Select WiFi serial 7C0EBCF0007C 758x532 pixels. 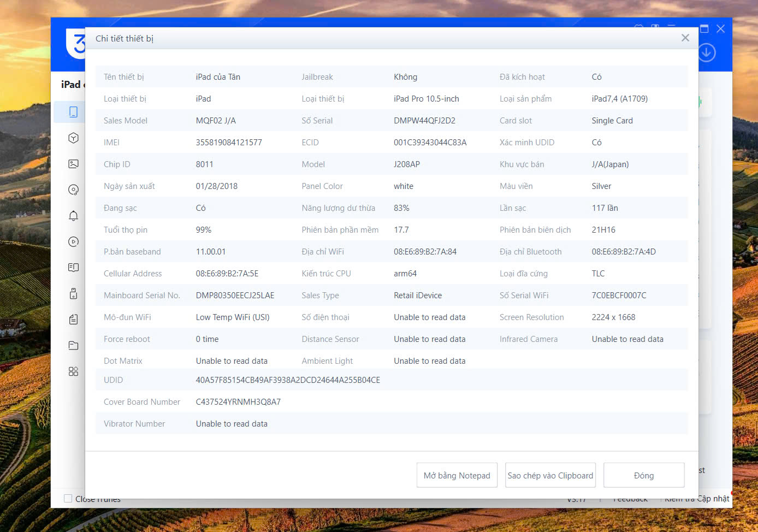[x=619, y=295]
